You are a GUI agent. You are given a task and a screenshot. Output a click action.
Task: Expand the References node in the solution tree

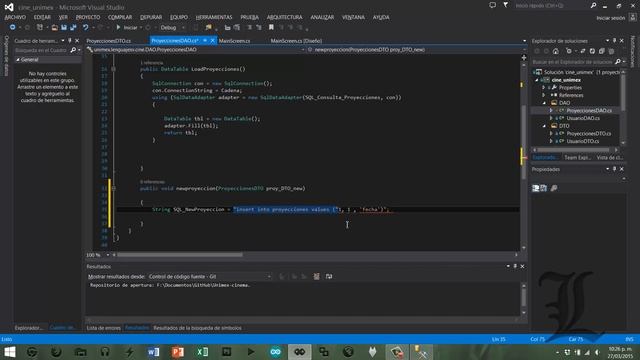[543, 95]
